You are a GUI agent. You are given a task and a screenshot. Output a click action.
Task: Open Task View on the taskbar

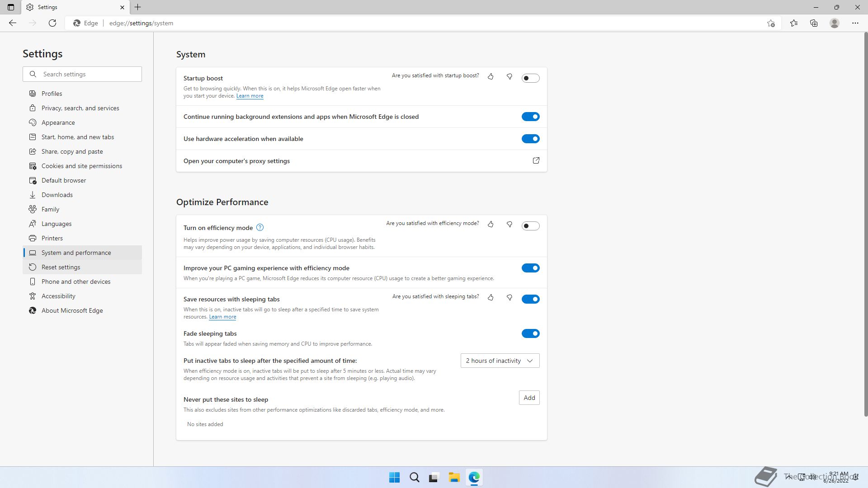[434, 478]
